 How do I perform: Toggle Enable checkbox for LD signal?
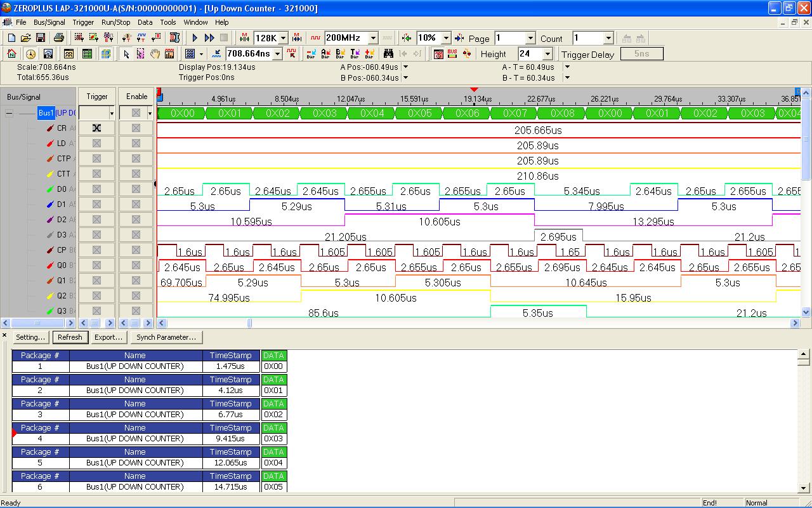[136, 143]
